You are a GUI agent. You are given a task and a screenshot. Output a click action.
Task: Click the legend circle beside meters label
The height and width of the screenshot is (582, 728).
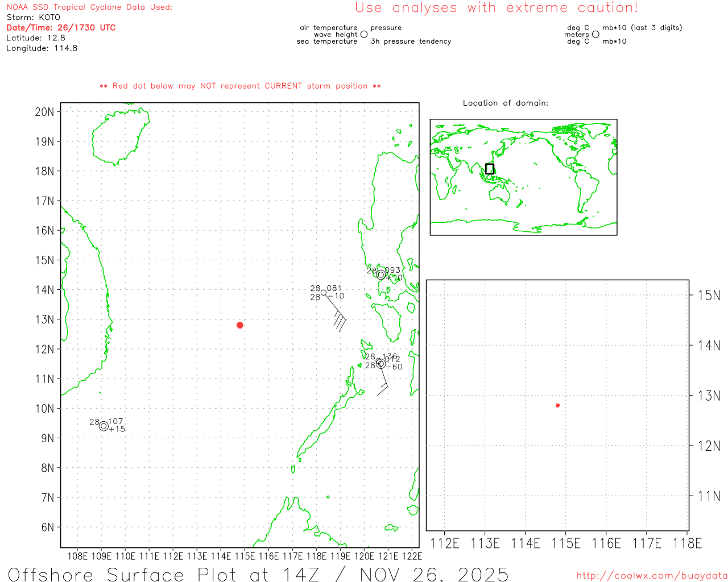[x=595, y=34]
